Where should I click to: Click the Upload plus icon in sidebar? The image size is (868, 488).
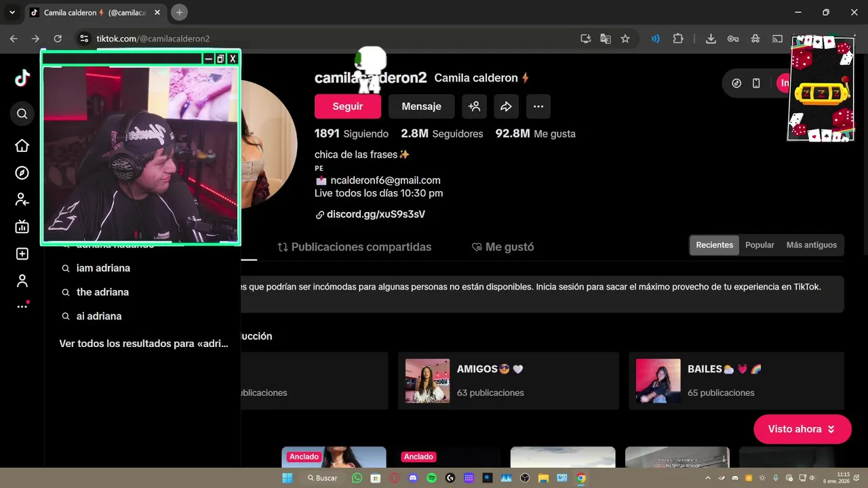[22, 253]
